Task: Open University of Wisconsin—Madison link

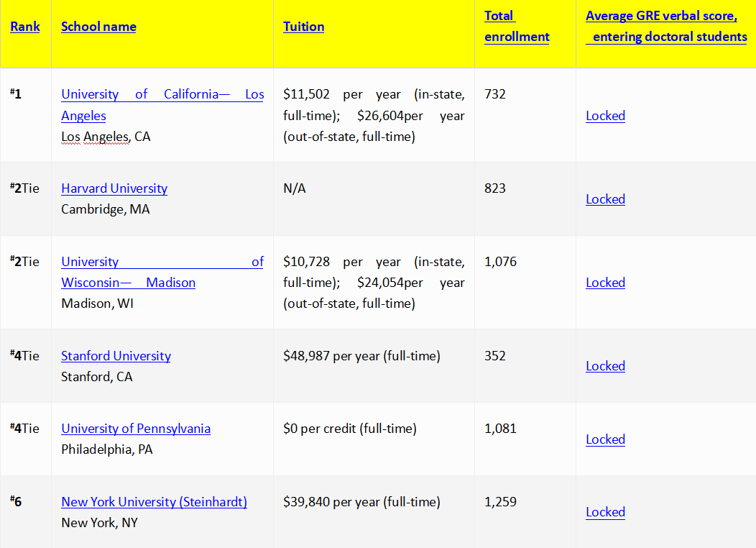Action: coord(162,272)
